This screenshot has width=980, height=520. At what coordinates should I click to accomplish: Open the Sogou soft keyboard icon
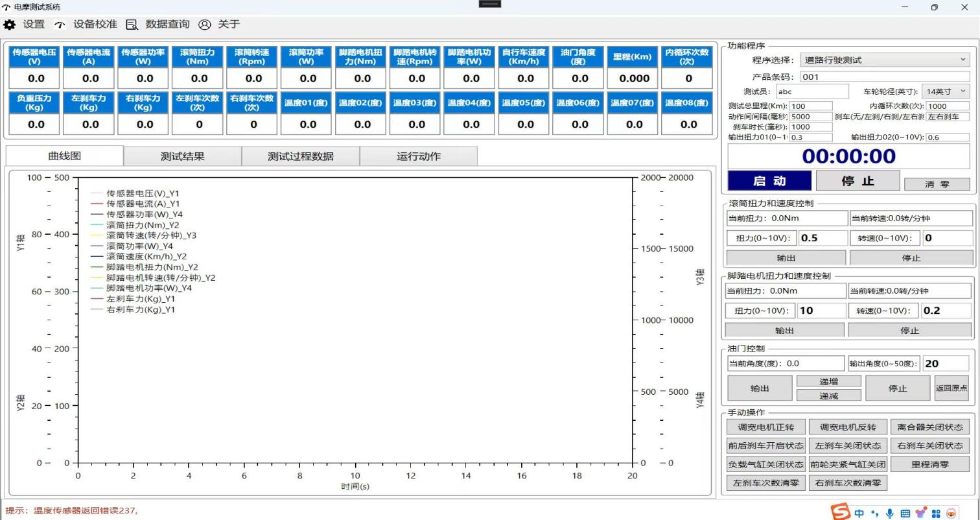pyautogui.click(x=905, y=514)
